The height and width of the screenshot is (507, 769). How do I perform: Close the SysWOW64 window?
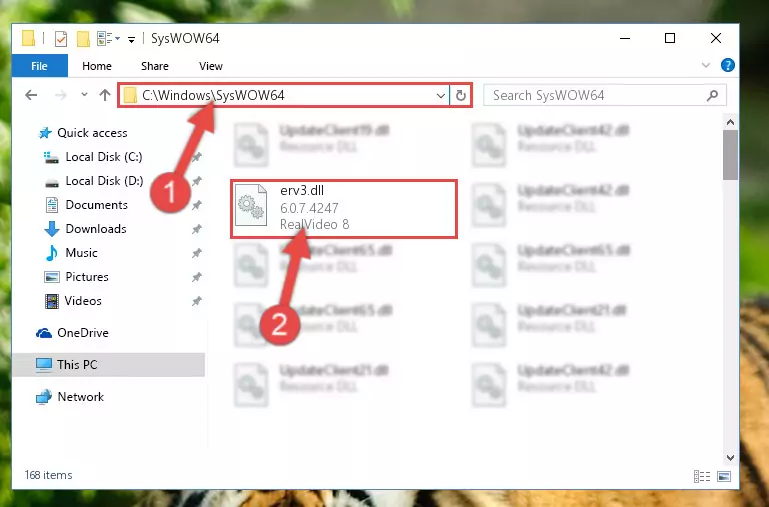[x=716, y=38]
